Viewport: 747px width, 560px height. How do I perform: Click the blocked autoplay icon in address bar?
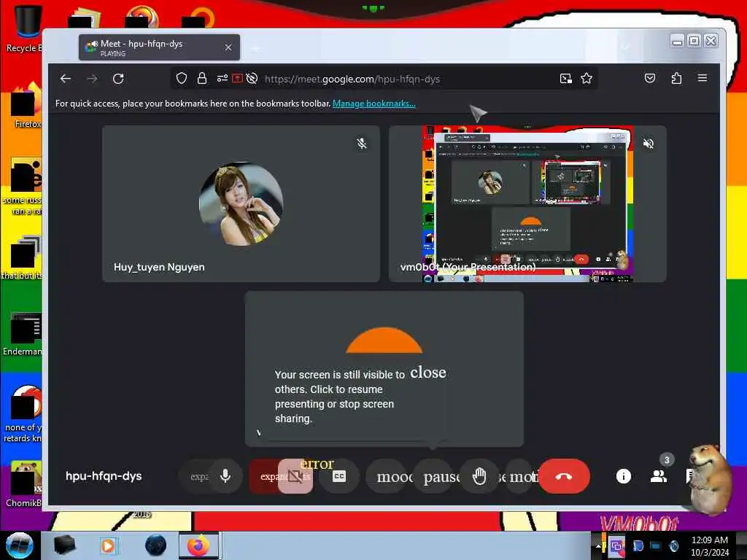point(252,78)
